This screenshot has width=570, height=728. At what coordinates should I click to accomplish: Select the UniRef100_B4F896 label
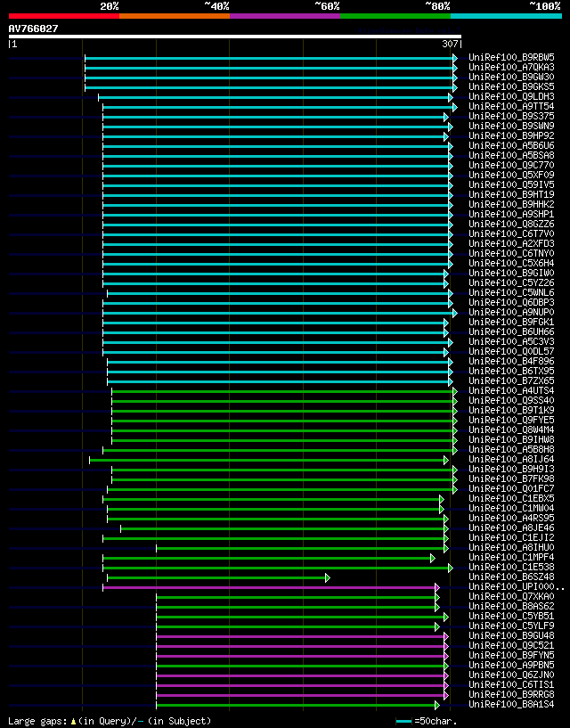(x=511, y=361)
